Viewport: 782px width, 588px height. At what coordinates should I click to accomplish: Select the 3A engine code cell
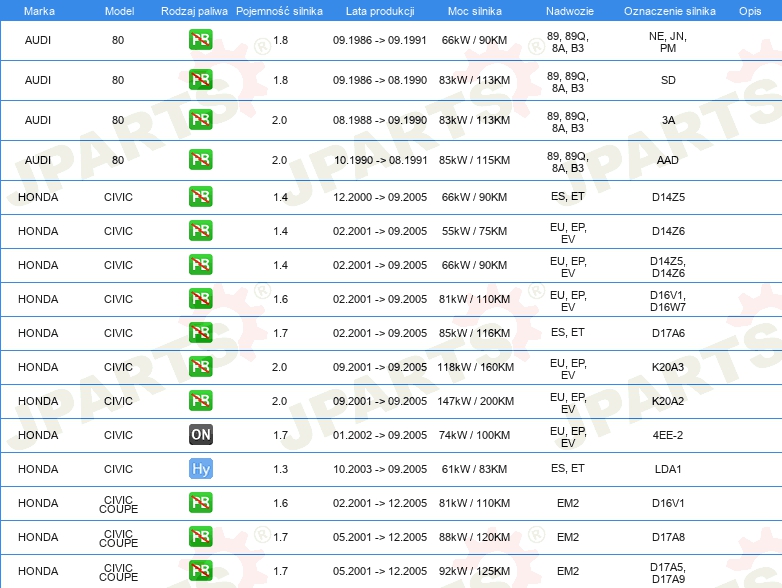pos(668,120)
